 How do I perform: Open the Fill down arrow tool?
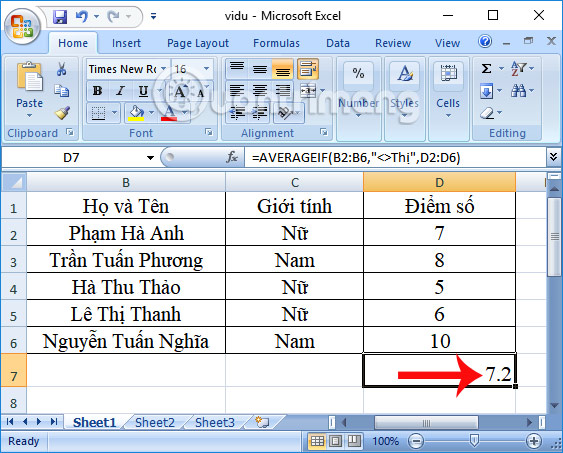(x=487, y=91)
